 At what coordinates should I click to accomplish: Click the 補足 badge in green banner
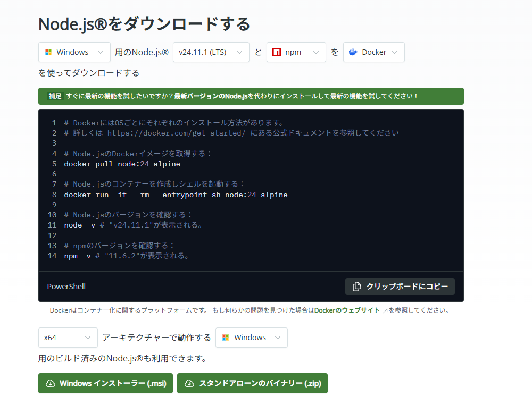pos(55,96)
